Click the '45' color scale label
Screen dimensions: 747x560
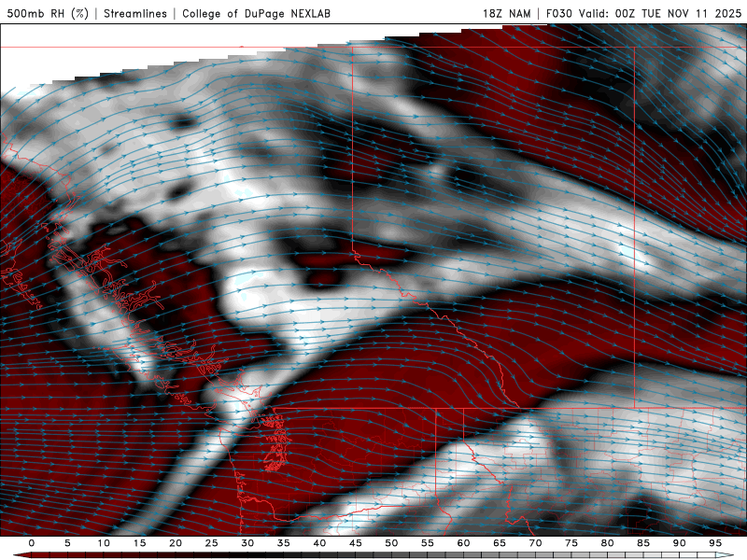point(356,543)
